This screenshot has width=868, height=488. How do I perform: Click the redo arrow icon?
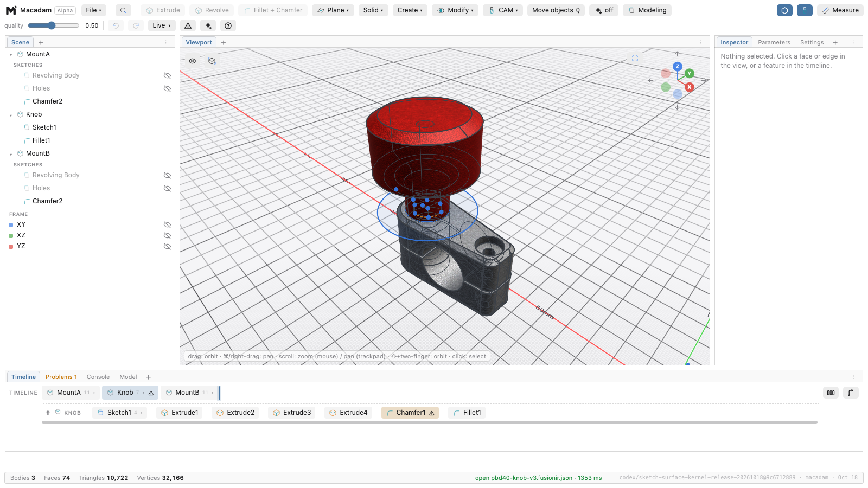click(136, 25)
